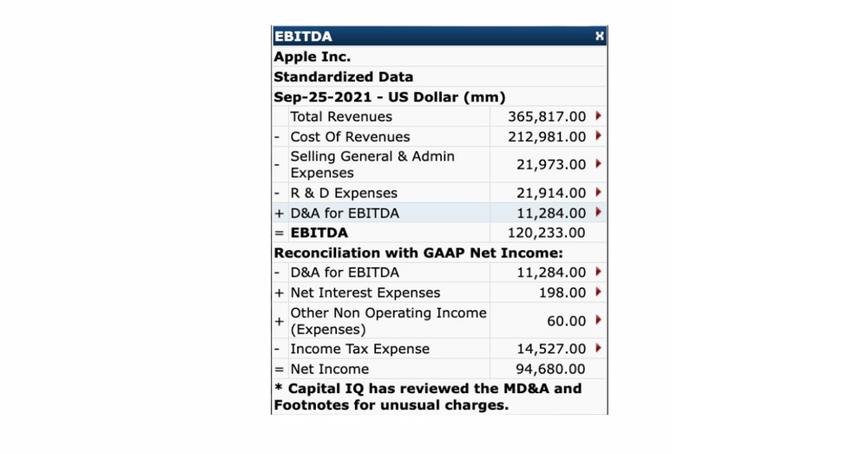
Task: Click the Income Tax Expense red arrow
Action: click(598, 349)
